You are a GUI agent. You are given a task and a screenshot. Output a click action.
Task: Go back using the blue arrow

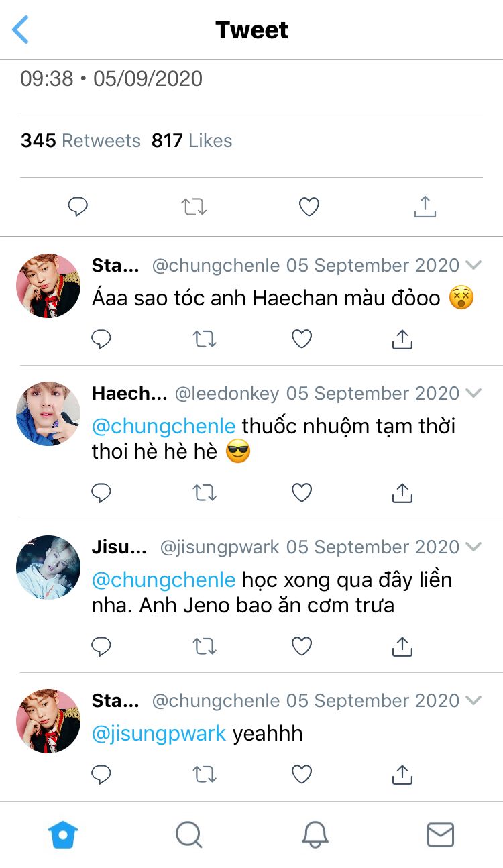pyautogui.click(x=21, y=30)
